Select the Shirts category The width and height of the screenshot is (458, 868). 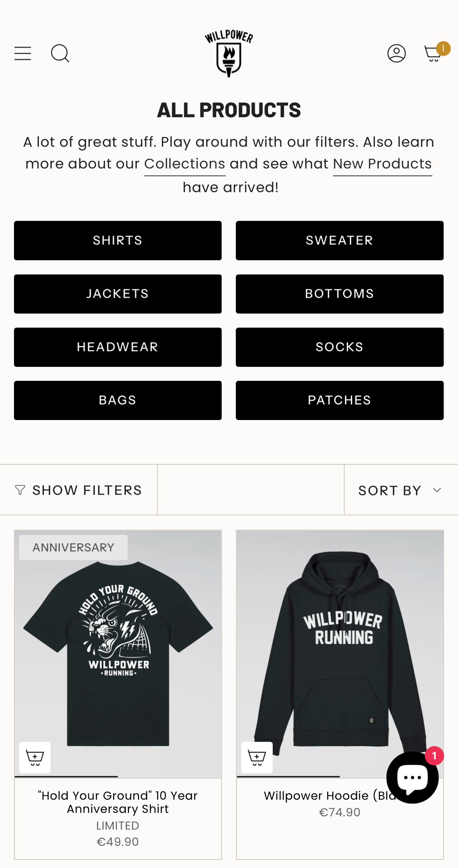click(x=118, y=240)
